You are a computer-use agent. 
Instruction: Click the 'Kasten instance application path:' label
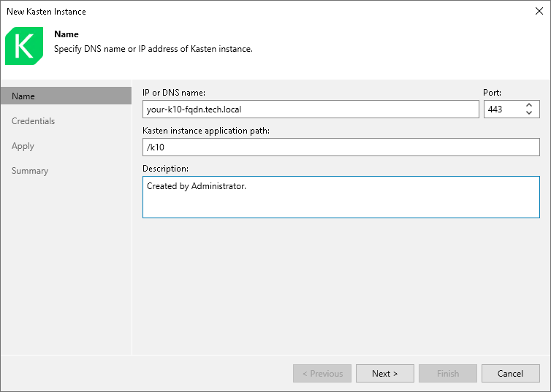click(206, 131)
